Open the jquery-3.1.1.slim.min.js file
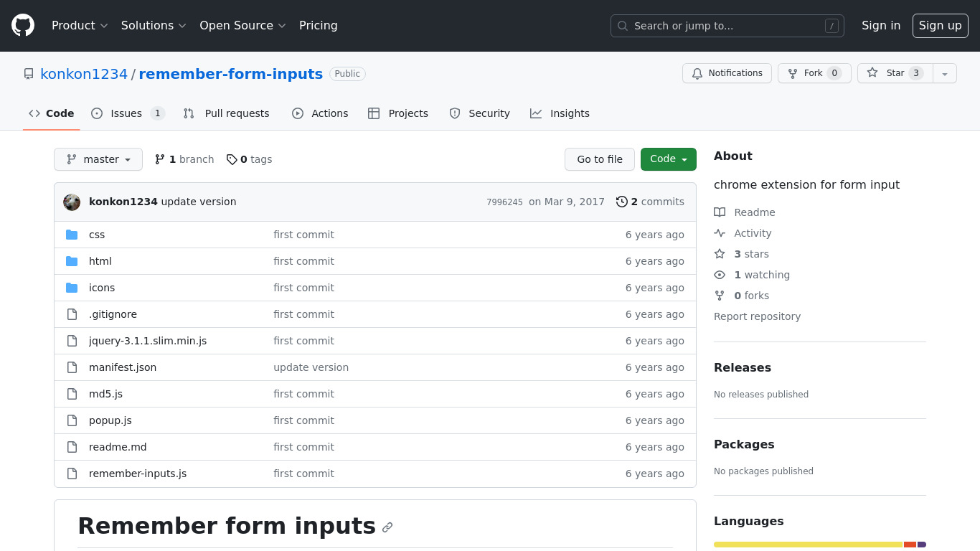Viewport: 980px width, 551px height. pyautogui.click(x=148, y=341)
